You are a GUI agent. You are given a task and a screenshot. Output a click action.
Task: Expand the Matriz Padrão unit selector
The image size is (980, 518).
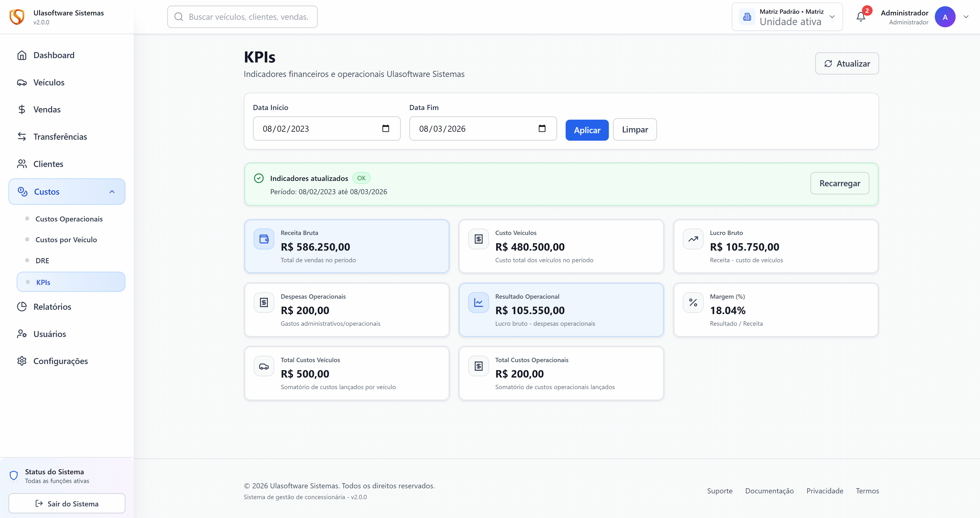(832, 17)
